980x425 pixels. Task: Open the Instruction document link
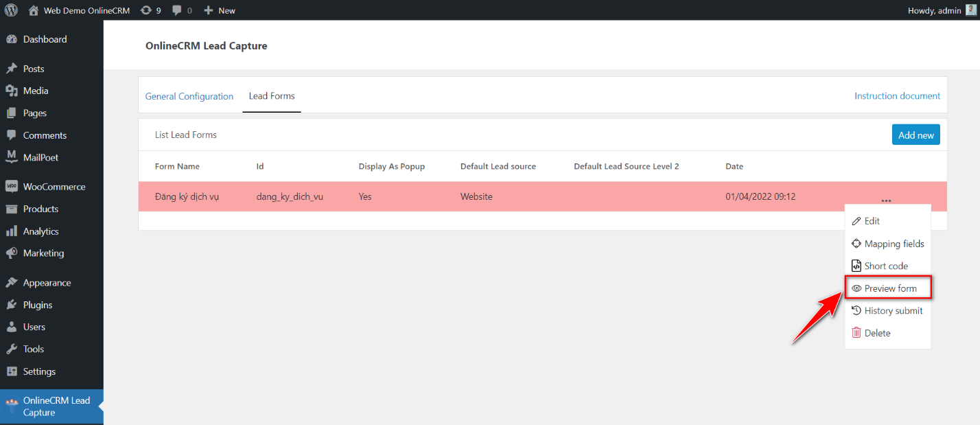pyautogui.click(x=897, y=96)
